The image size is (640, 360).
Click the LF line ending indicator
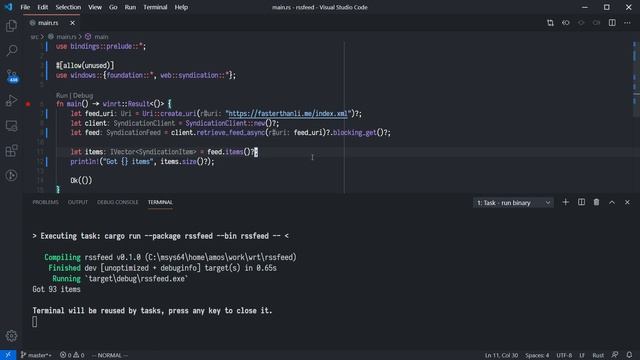click(582, 355)
